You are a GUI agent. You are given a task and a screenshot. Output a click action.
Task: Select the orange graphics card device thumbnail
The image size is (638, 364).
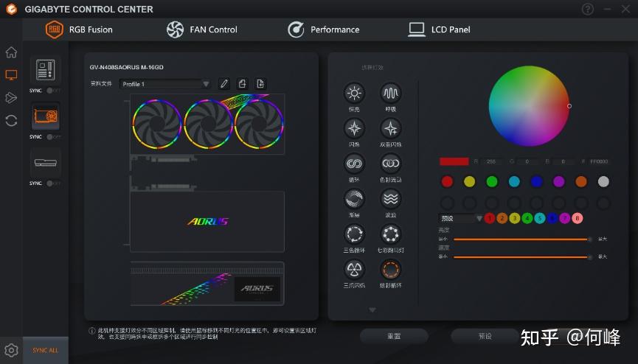click(46, 116)
